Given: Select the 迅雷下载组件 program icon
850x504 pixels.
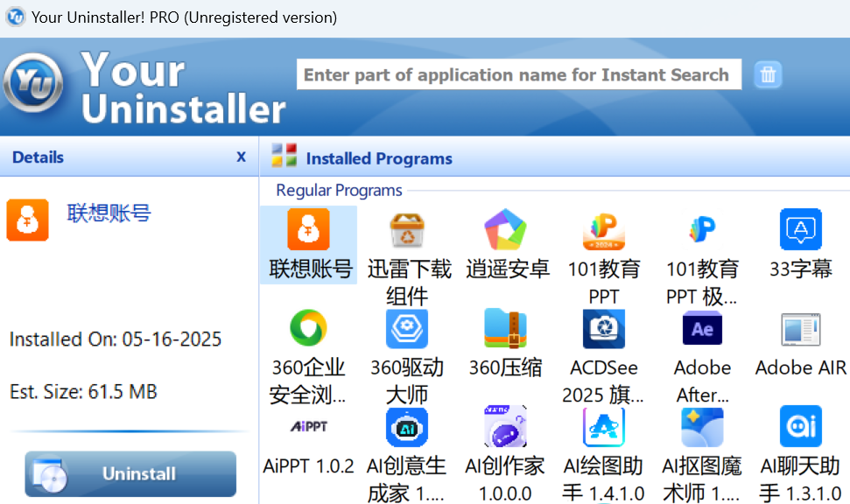Looking at the screenshot, I should [x=407, y=229].
